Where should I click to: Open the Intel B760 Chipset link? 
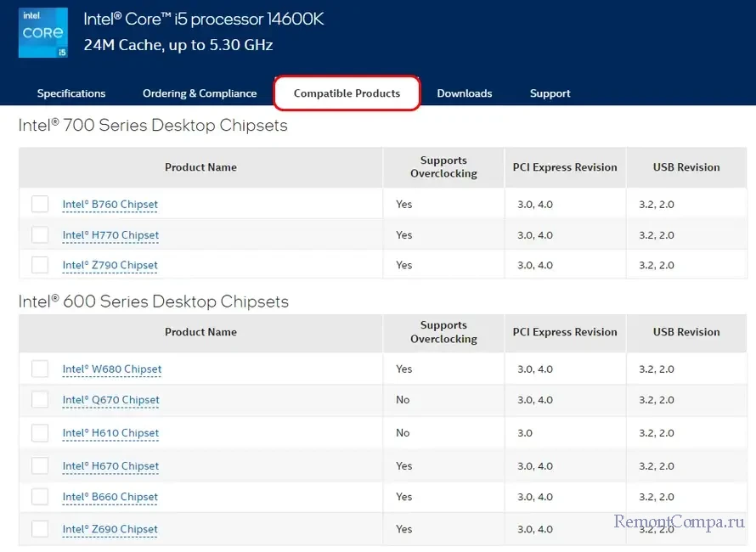click(x=110, y=205)
